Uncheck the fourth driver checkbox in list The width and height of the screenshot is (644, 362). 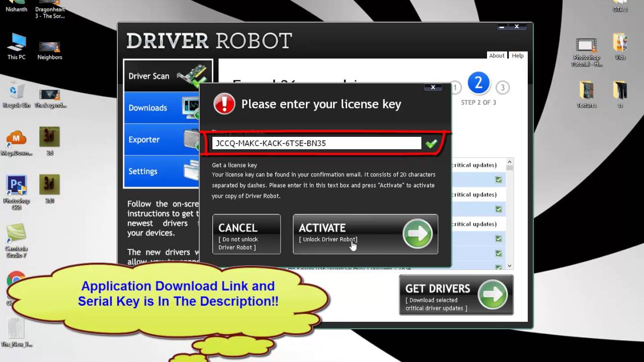point(499,253)
